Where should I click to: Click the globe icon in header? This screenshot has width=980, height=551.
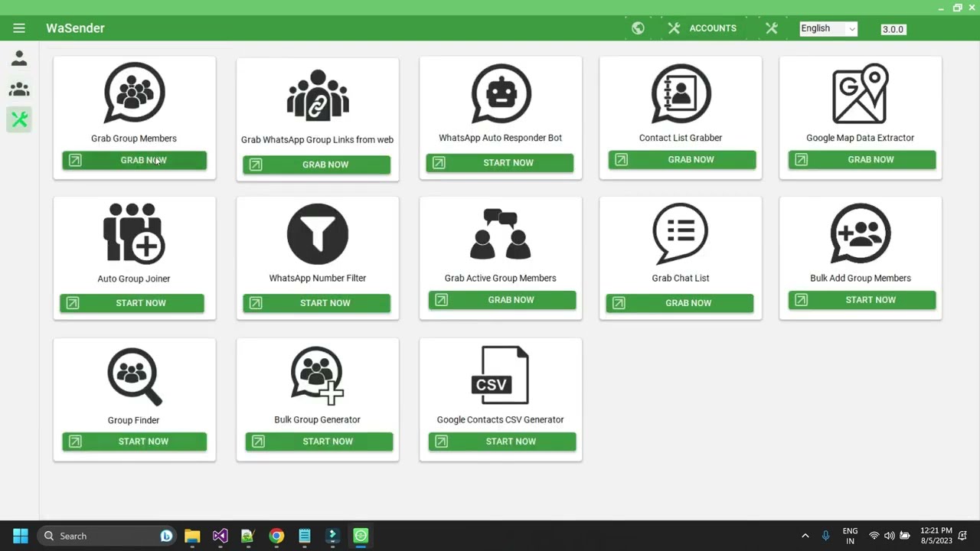[x=638, y=28]
